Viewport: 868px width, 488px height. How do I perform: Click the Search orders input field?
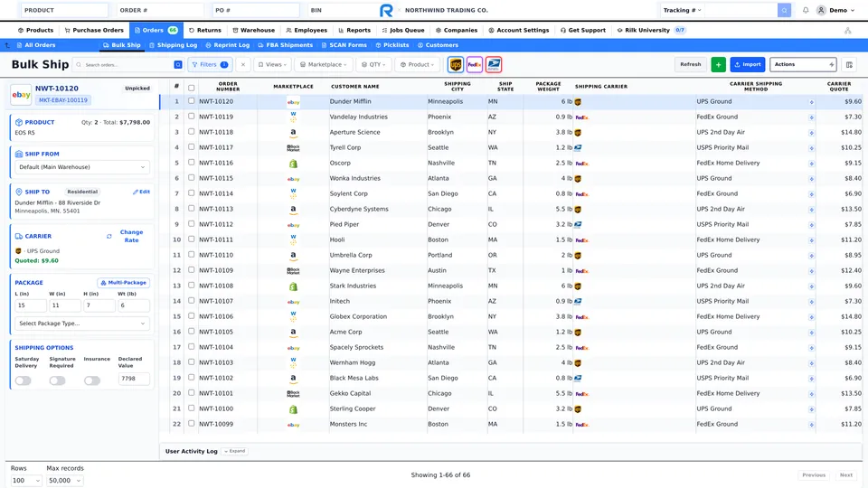coord(127,65)
